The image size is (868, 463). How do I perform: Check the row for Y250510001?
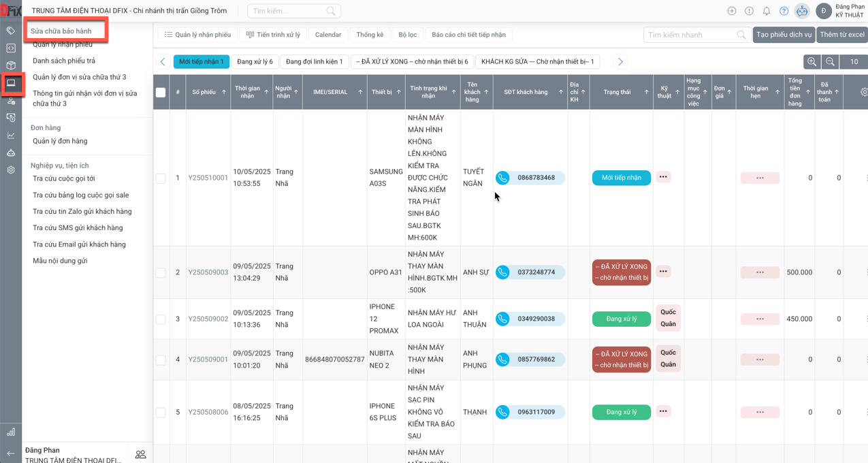click(x=161, y=178)
